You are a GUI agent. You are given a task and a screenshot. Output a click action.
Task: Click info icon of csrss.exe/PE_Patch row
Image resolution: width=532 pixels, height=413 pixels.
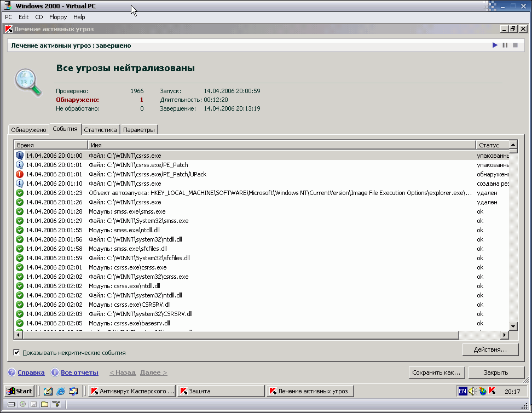tap(20, 165)
